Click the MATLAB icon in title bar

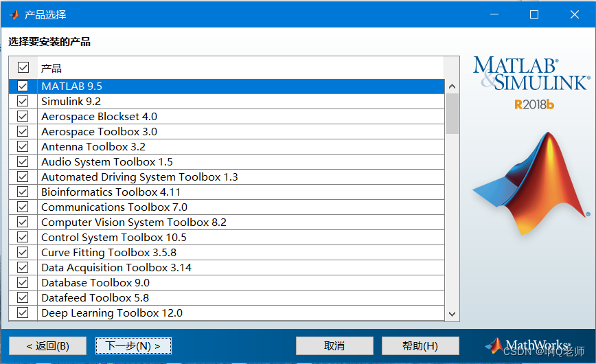(12, 14)
